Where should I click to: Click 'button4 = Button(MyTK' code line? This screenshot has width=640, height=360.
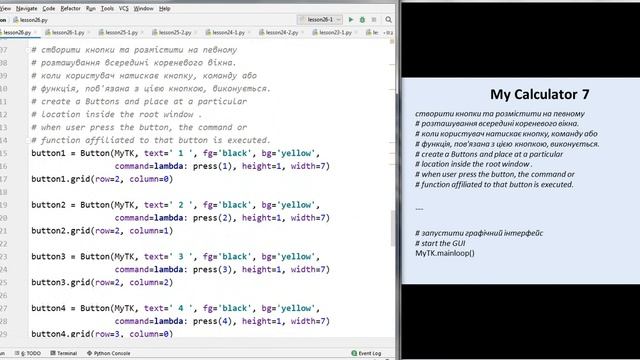coord(176,308)
